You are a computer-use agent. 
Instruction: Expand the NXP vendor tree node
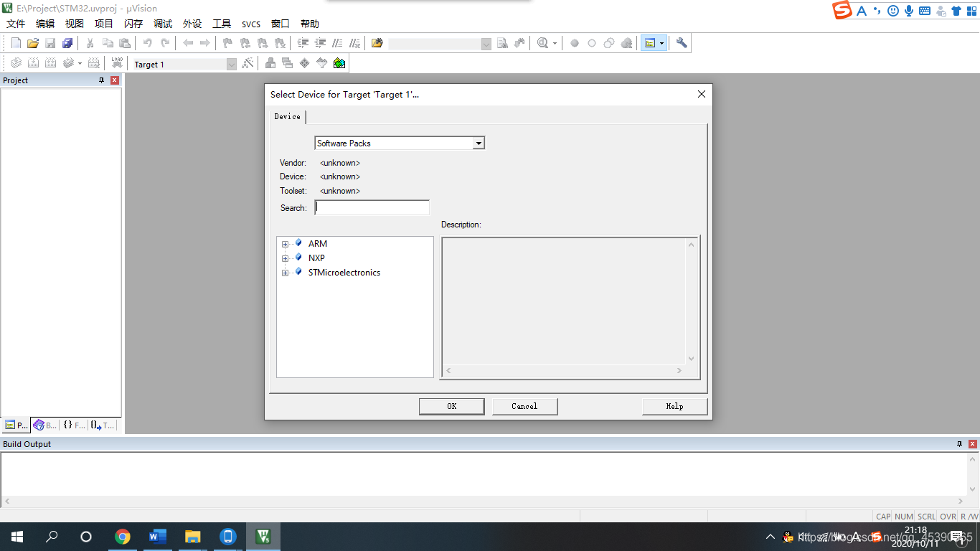click(285, 258)
